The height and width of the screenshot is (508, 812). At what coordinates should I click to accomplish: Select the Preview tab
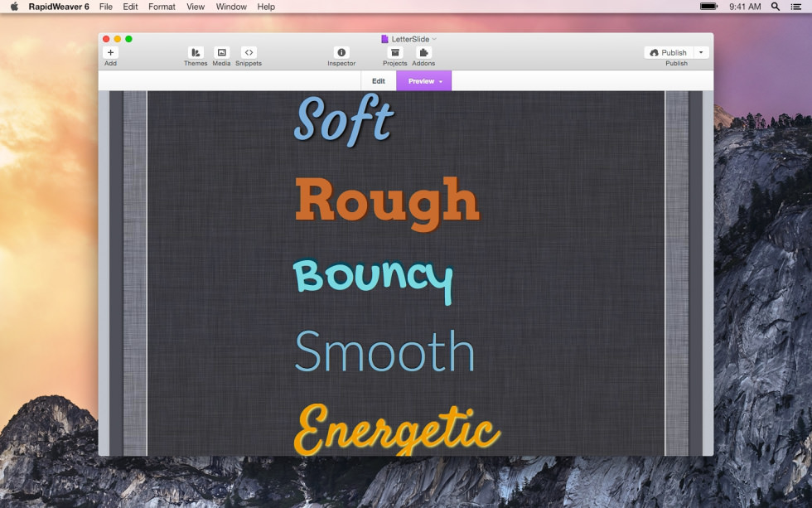423,80
